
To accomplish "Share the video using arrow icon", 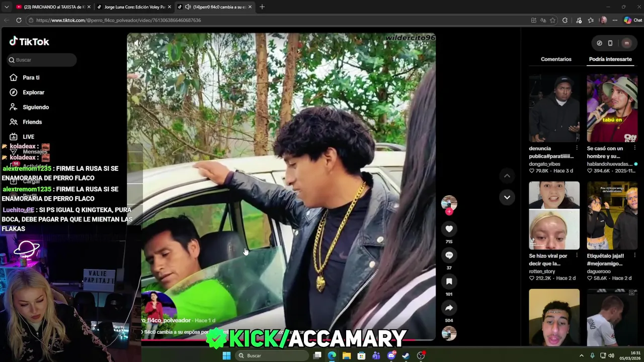I will tap(449, 308).
